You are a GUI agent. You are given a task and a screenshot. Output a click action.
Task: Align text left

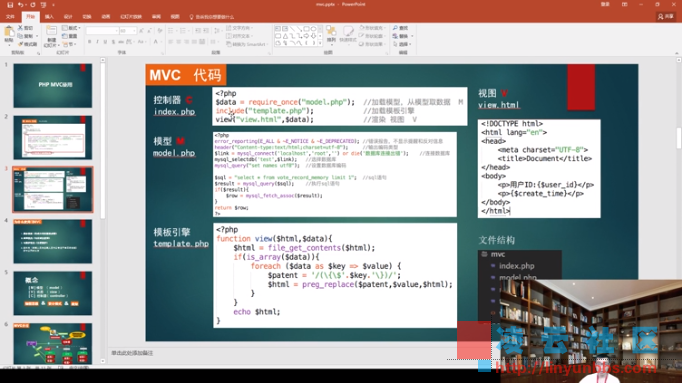tap(170, 42)
